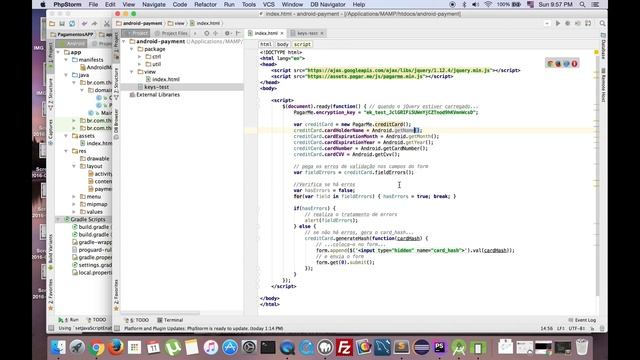640x360 pixels.
Task: Toggle the Favorites tool window side tab
Action: click(116, 295)
